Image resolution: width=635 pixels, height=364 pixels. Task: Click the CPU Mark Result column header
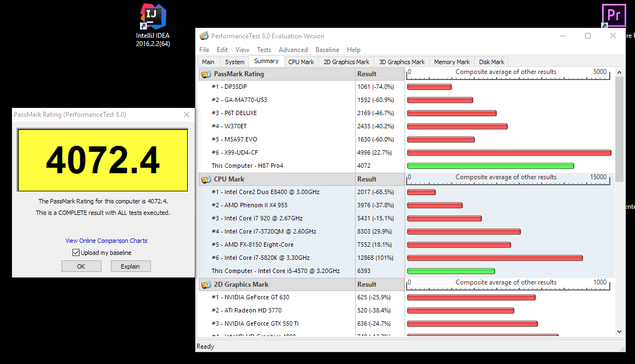(x=380, y=179)
